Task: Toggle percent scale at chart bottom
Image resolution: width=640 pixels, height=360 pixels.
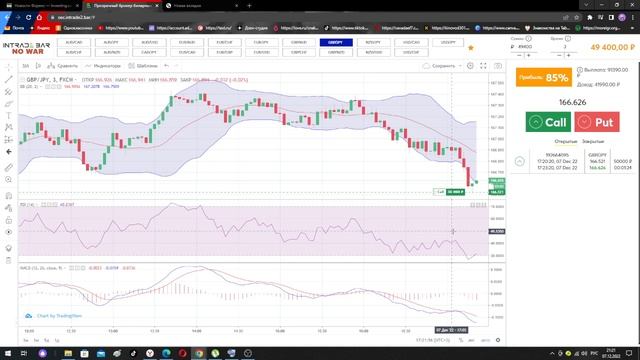Action: click(x=461, y=340)
